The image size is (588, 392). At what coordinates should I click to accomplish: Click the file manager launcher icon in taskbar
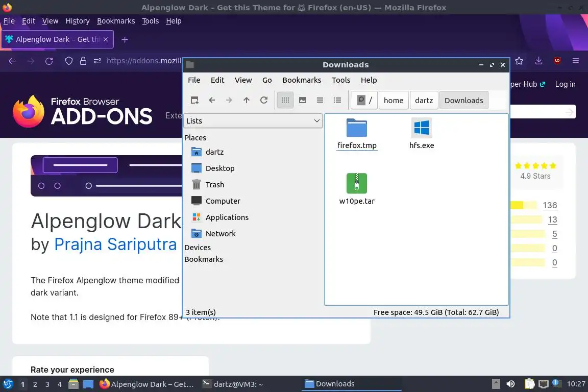point(73,384)
